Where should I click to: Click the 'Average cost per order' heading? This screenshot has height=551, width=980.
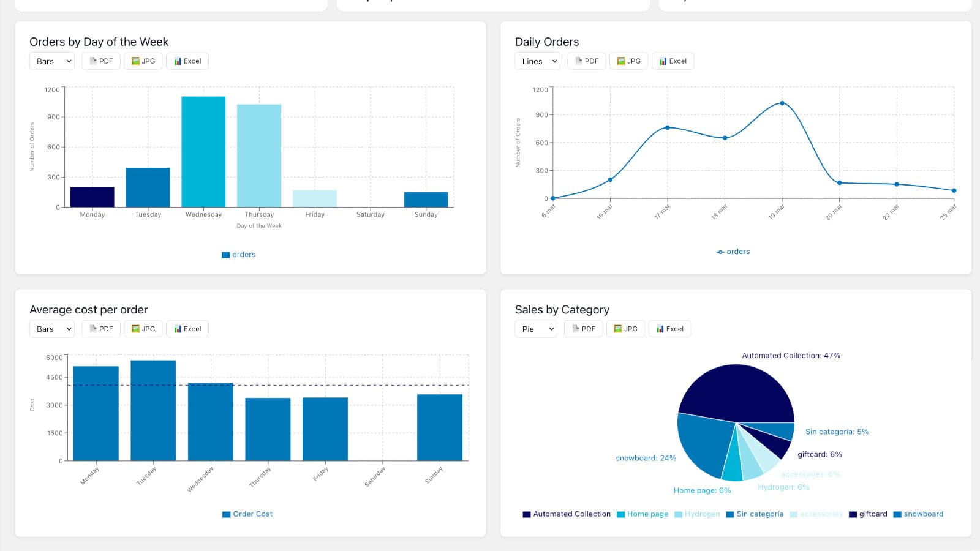point(88,310)
